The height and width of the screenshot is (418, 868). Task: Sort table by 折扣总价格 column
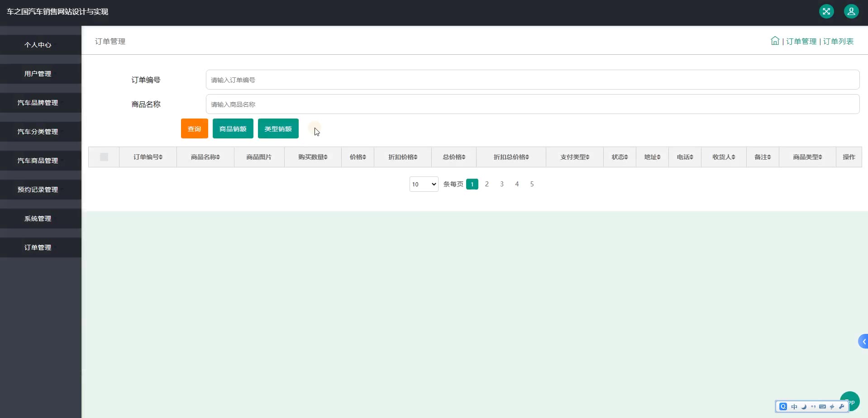tap(511, 157)
